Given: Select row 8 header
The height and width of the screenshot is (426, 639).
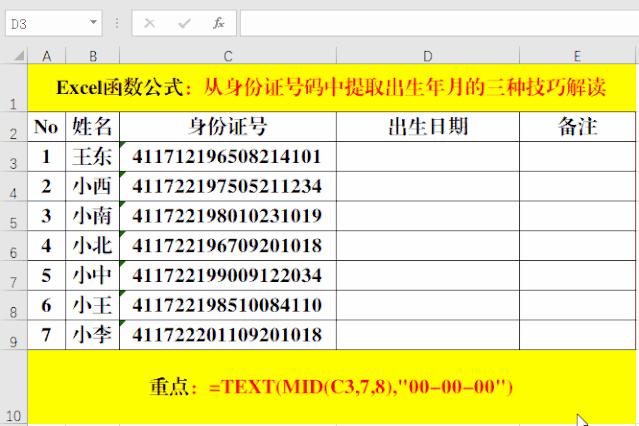Looking at the screenshot, I should tap(13, 305).
